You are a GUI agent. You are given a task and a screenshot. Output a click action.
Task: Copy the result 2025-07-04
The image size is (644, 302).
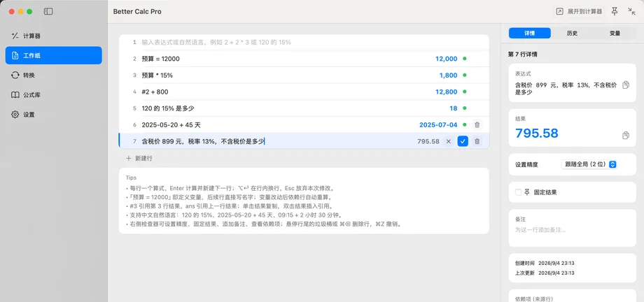(438, 124)
